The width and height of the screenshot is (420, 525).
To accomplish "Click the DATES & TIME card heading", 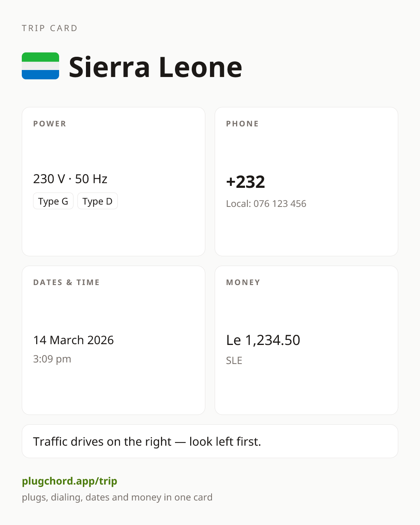I will (66, 282).
